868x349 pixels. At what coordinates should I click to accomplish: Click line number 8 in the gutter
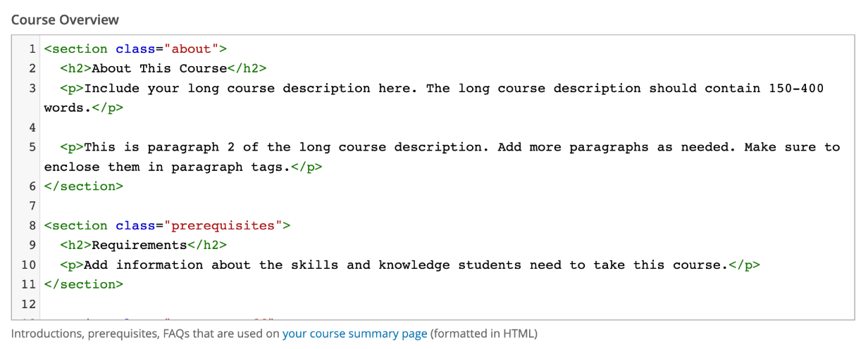32,226
